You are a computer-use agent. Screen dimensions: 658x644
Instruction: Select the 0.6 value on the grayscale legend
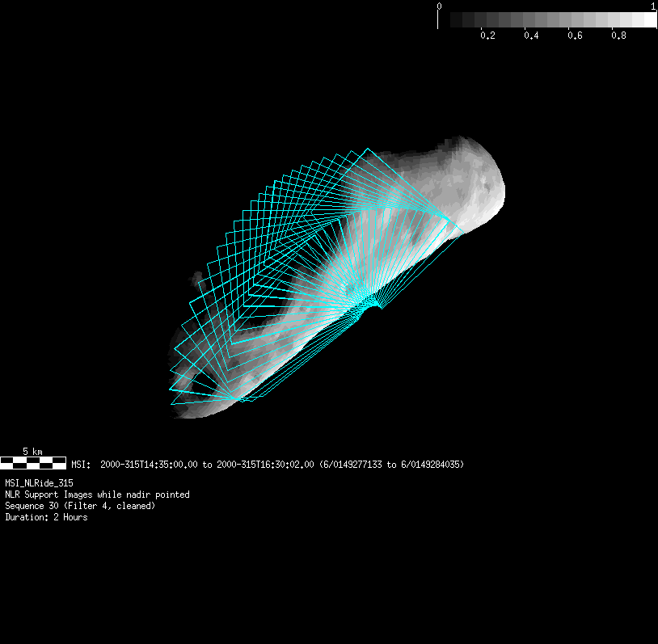tap(574, 36)
